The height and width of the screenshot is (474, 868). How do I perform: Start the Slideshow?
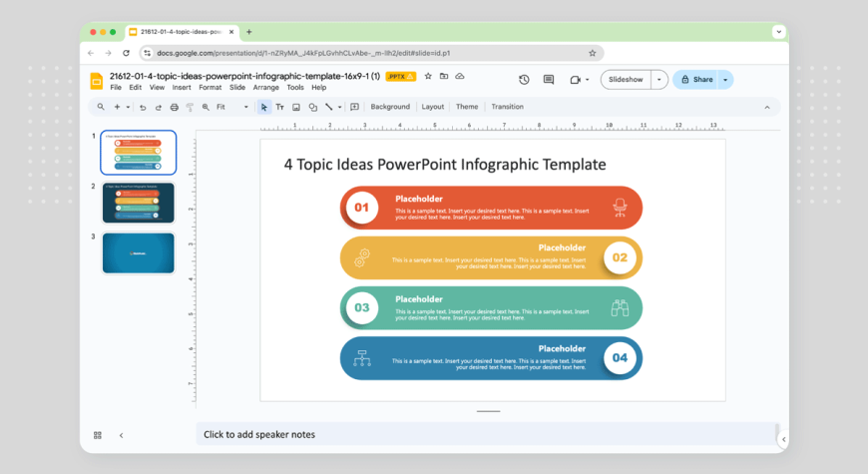626,80
